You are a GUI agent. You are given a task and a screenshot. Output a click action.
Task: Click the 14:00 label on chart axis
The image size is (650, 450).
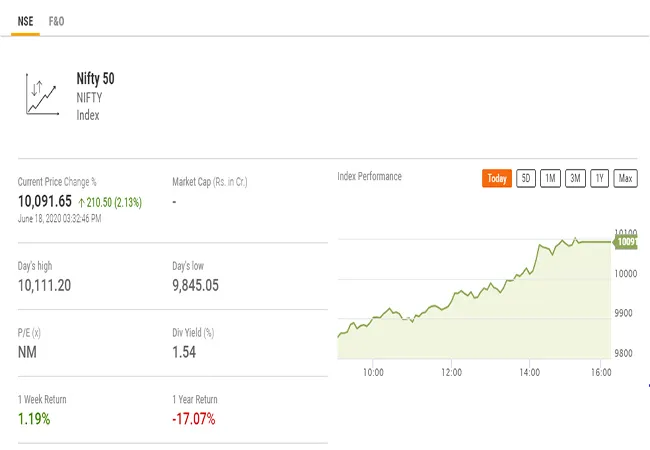tap(529, 373)
